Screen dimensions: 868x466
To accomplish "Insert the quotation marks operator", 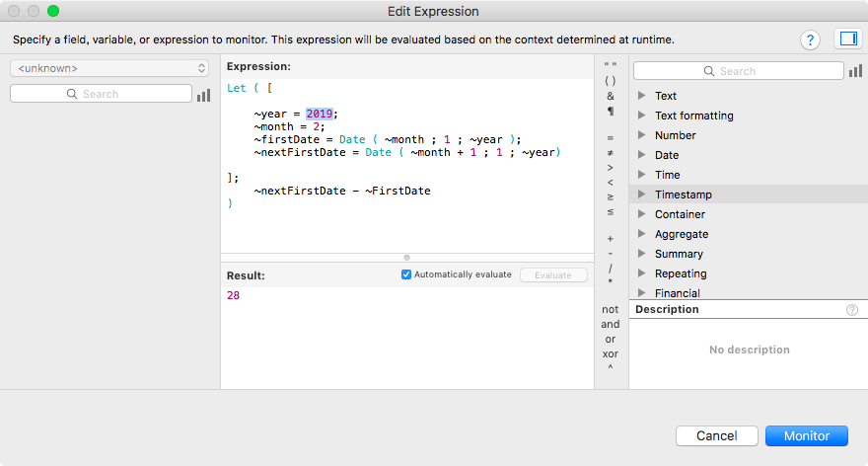I will (x=610, y=65).
